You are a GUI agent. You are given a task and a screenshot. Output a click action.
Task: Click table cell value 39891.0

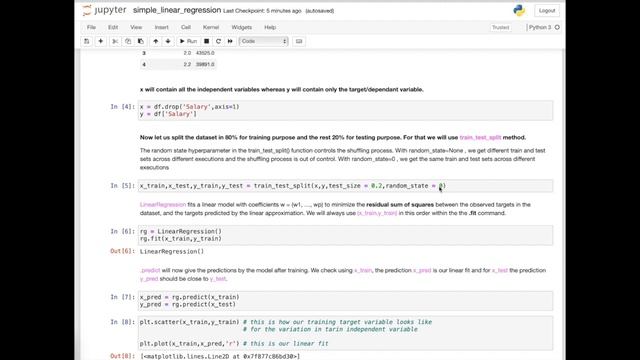(x=205, y=64)
